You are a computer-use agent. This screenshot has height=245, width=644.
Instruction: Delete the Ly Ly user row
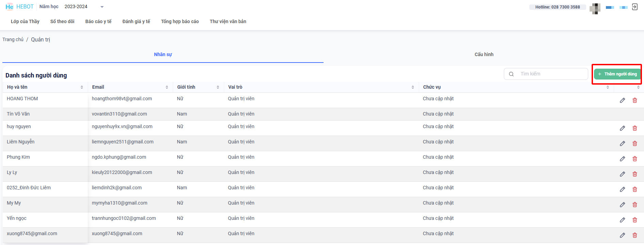tap(634, 174)
